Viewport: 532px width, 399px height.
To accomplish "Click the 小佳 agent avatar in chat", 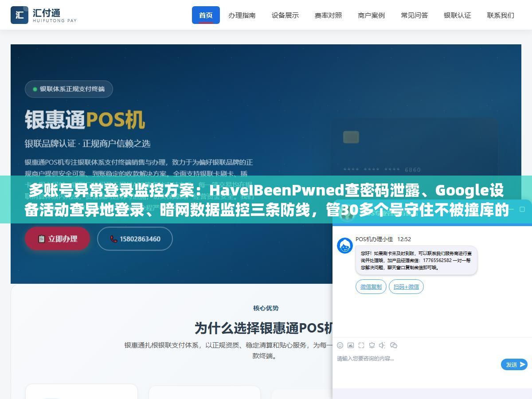I will tap(345, 245).
